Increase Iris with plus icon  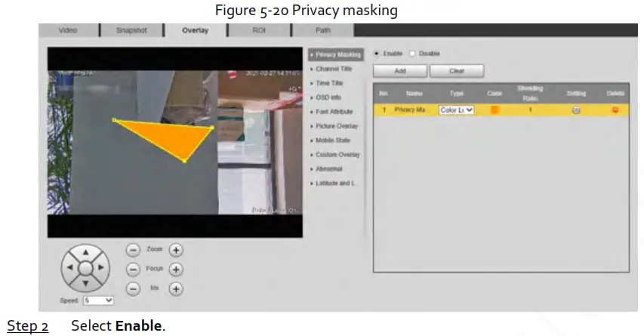tap(176, 288)
